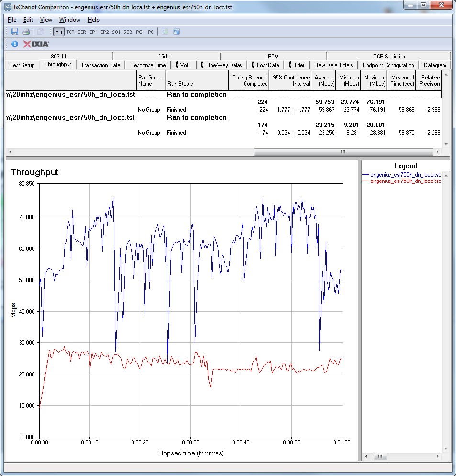Toggle the SQ1 filter button
The height and width of the screenshot is (476, 456).
coord(116,32)
